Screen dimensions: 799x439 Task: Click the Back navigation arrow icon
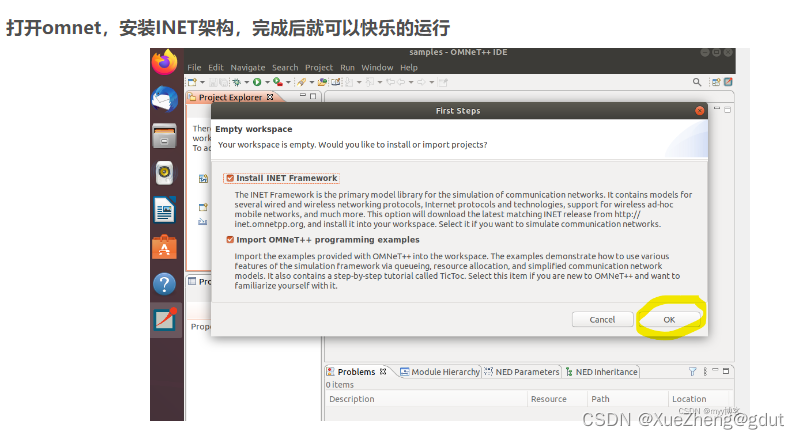pos(401,82)
